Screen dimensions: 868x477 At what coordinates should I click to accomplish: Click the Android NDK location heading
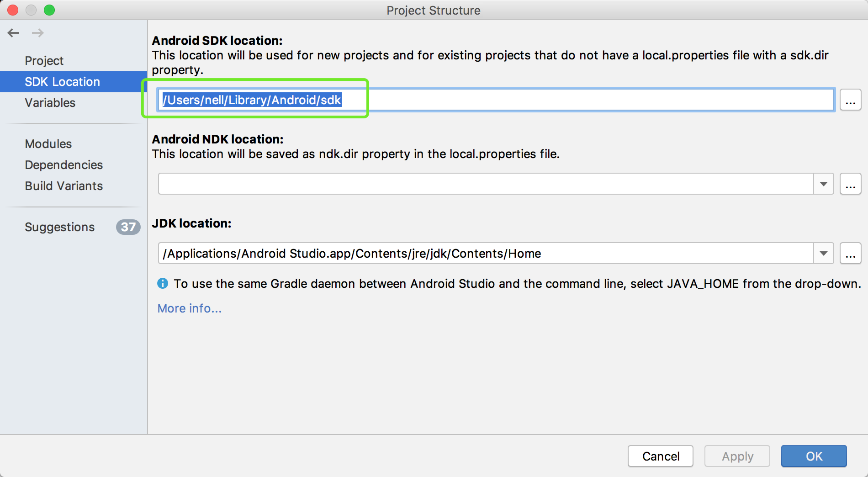click(218, 139)
